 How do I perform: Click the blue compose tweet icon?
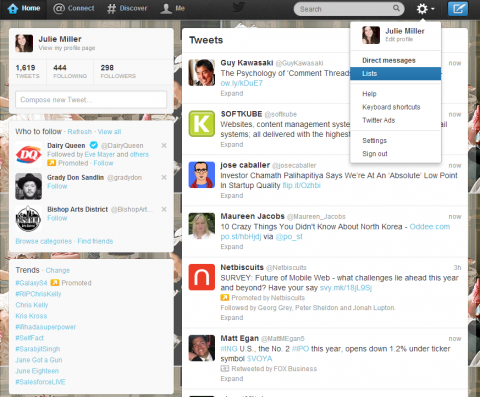click(458, 9)
